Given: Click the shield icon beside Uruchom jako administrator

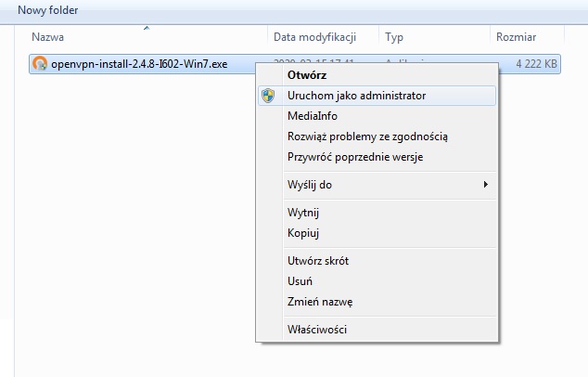Looking at the screenshot, I should pos(270,96).
